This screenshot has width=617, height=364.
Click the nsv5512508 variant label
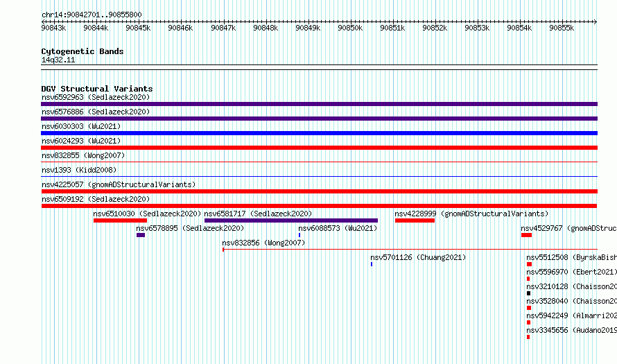click(x=571, y=257)
